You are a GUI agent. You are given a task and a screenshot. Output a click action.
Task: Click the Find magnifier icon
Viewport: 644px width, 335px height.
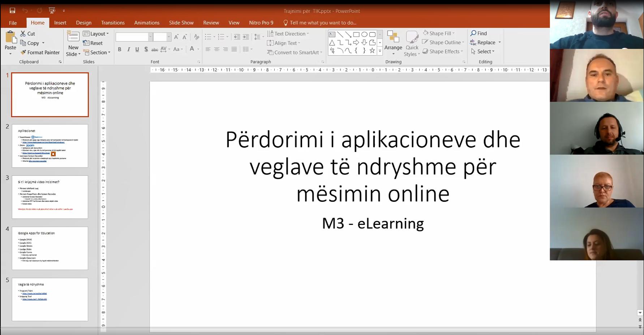click(x=473, y=33)
